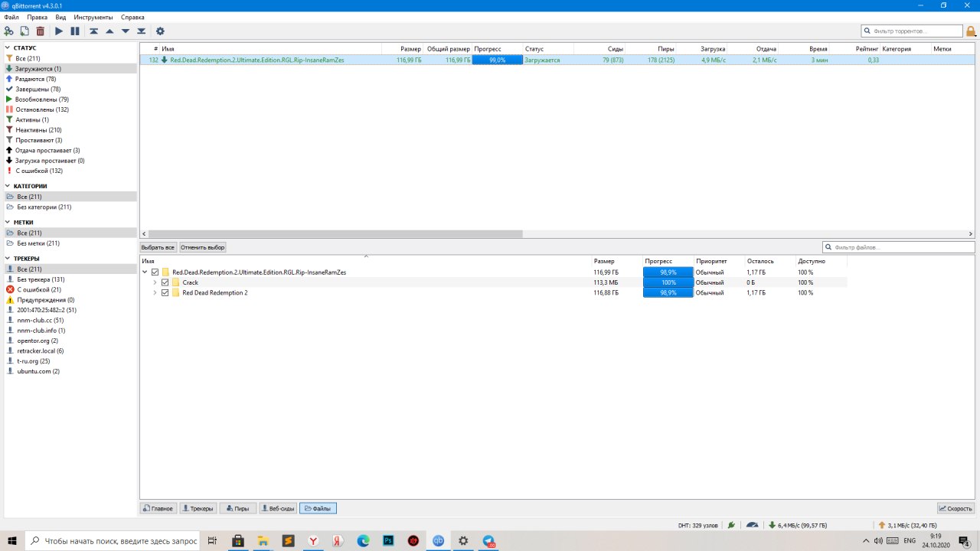Open Microsoft Edge from the taskbar

click(364, 540)
